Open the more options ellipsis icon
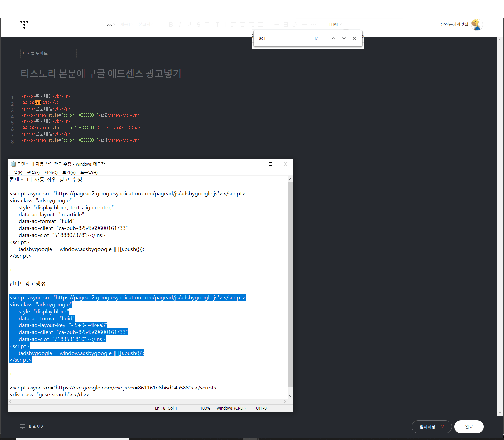 click(313, 24)
